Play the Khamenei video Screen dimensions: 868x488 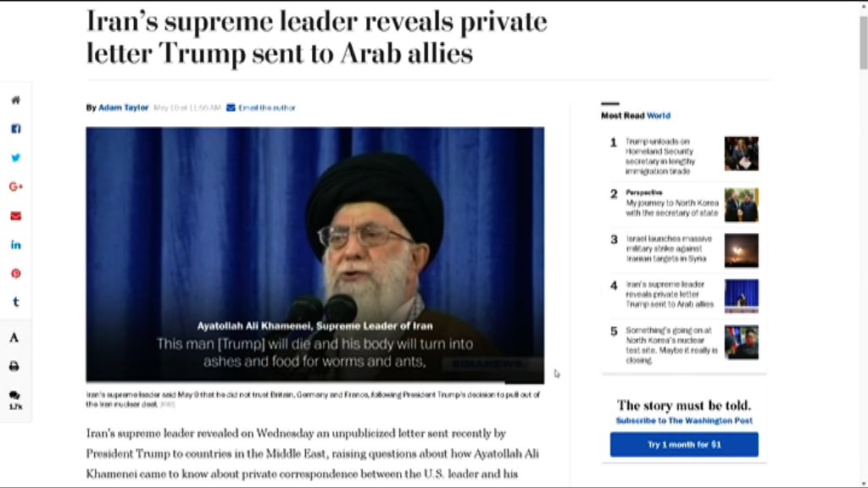click(315, 254)
